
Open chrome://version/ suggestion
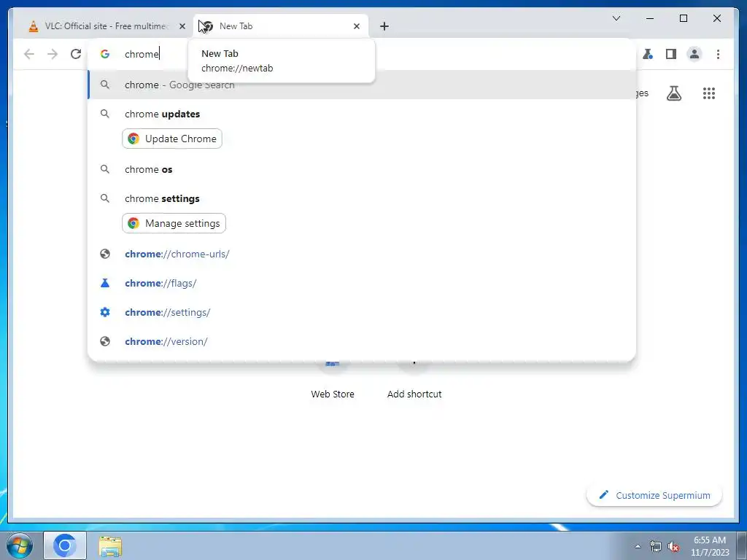coord(362,341)
